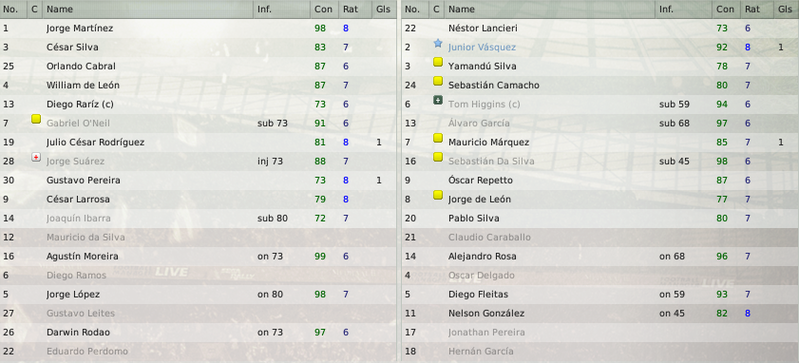Select Nelson González in right team
The height and width of the screenshot is (363, 799).
click(486, 313)
